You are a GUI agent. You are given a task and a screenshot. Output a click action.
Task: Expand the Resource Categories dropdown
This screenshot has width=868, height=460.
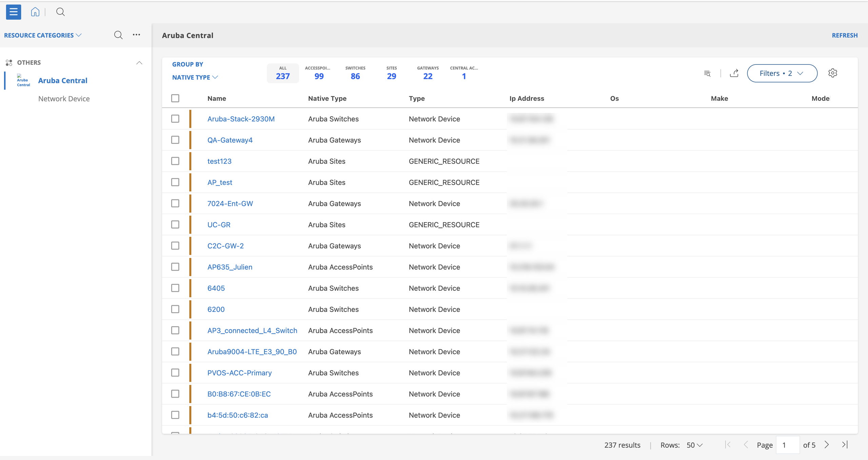(x=43, y=35)
